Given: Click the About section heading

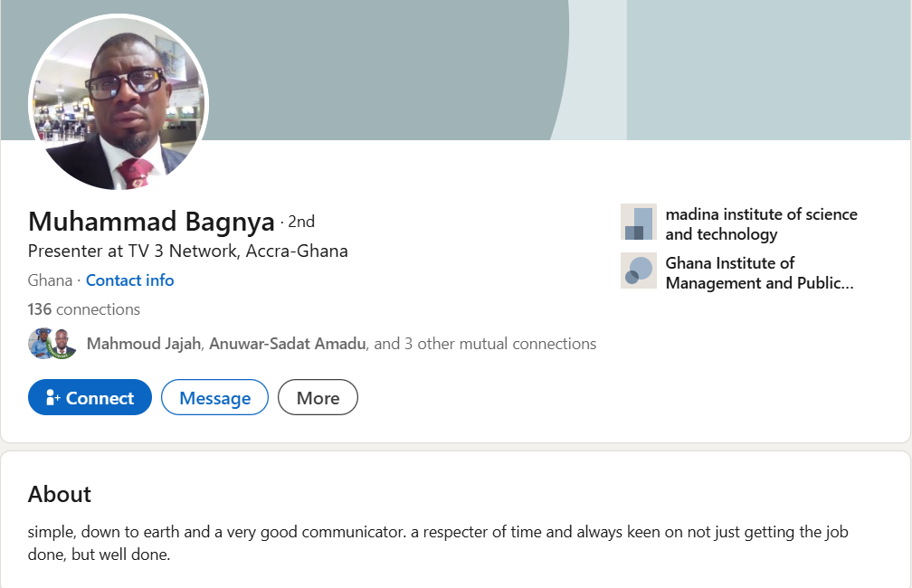Looking at the screenshot, I should [x=60, y=494].
